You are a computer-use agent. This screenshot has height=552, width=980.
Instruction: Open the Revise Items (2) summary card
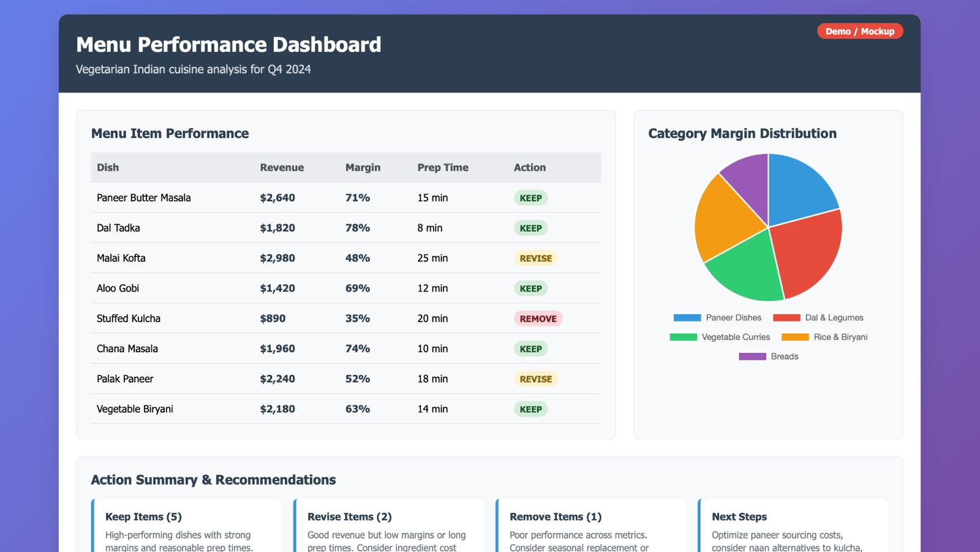point(389,527)
